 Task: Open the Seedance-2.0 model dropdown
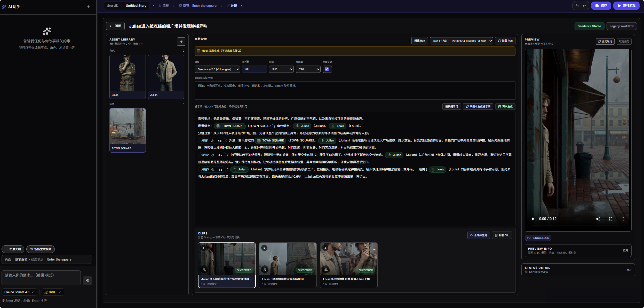217,69
